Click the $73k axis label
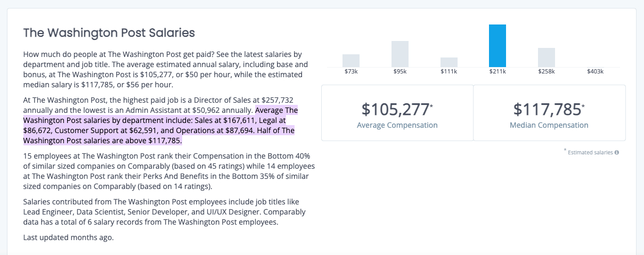This screenshot has width=644, height=255. point(351,72)
